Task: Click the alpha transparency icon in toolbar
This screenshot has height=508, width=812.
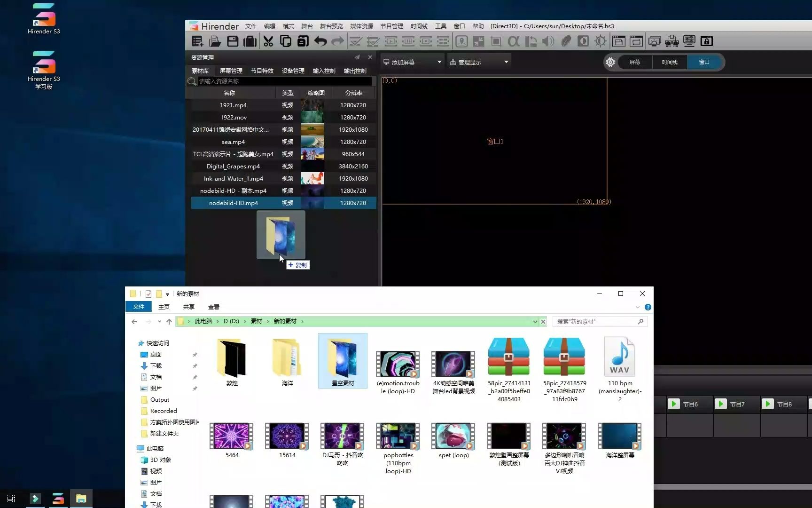Action: (514, 41)
